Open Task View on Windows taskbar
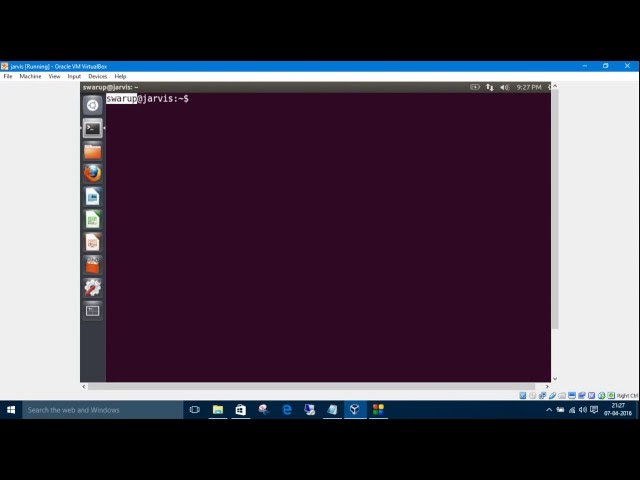640x480 pixels. [x=195, y=410]
